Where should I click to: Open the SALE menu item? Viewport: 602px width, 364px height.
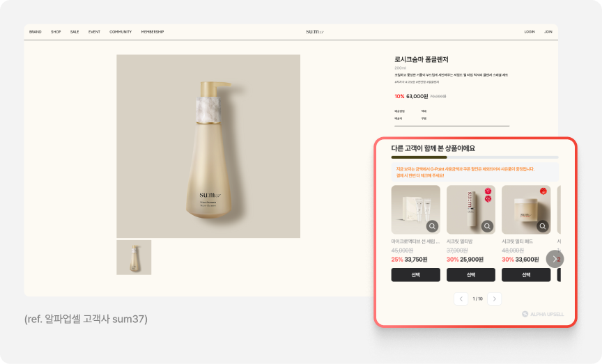[x=75, y=32]
